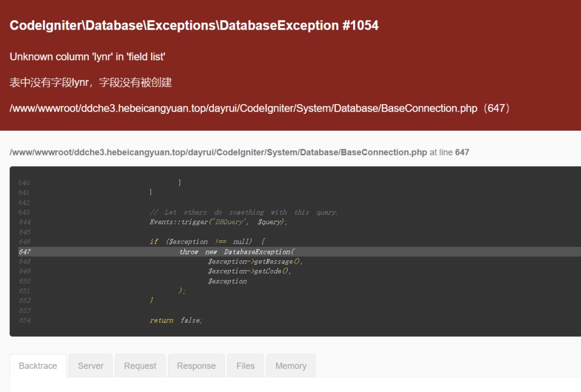Click the Events::trigger code on line 644
The height and width of the screenshot is (392, 581).
pos(218,222)
